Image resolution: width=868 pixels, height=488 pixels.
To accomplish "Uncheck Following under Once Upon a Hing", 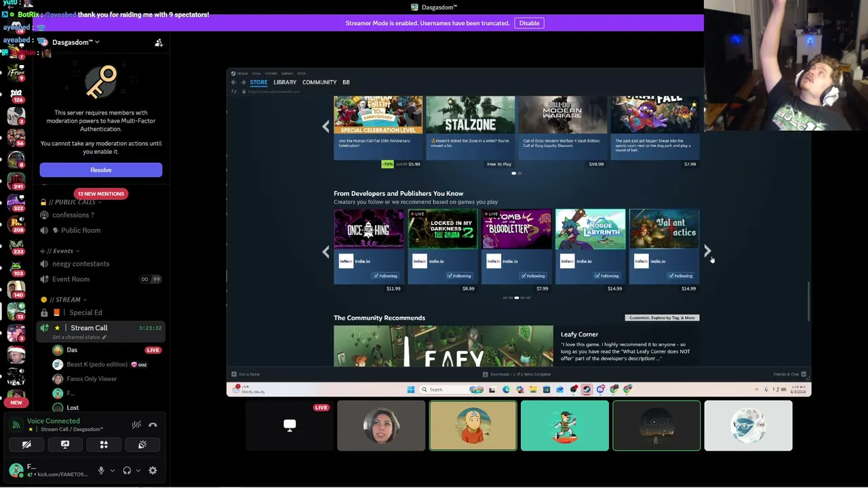I will [x=384, y=276].
